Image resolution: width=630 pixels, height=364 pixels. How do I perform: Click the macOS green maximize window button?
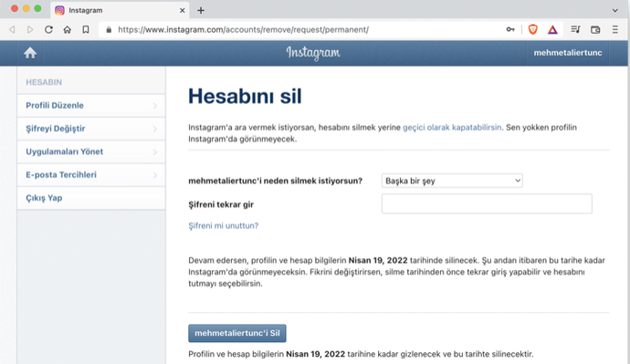tap(37, 8)
